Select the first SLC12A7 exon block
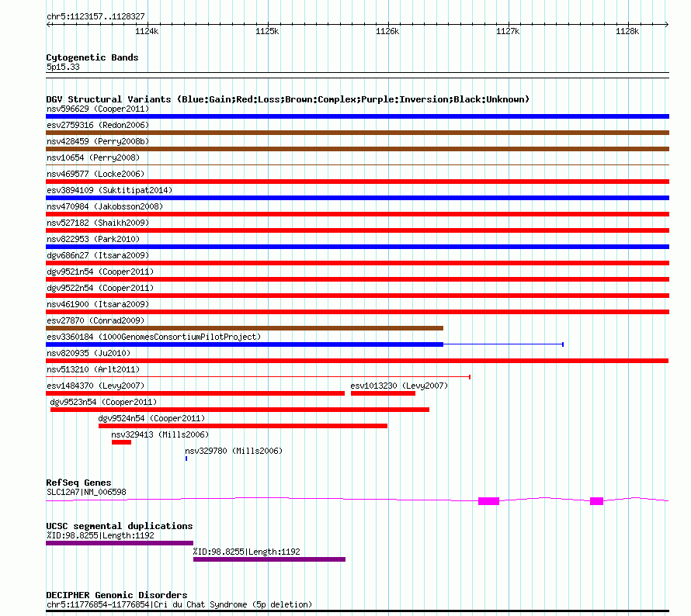This screenshot has height=616, width=691. [x=488, y=501]
